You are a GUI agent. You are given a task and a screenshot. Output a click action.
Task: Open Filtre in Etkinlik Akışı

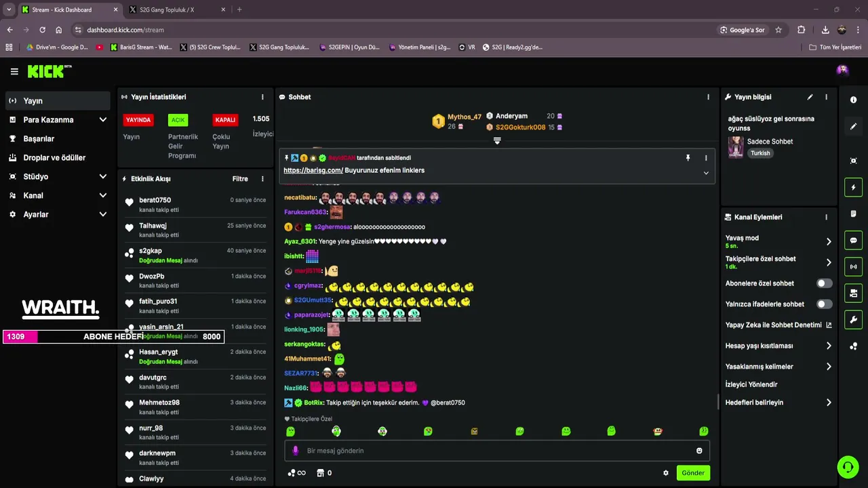coord(240,179)
